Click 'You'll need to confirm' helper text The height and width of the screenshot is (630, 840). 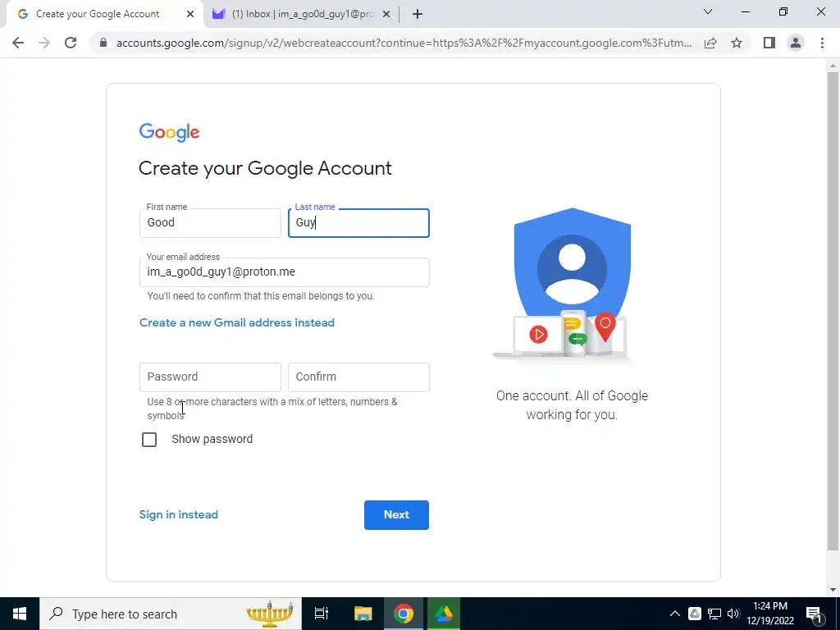(x=261, y=295)
